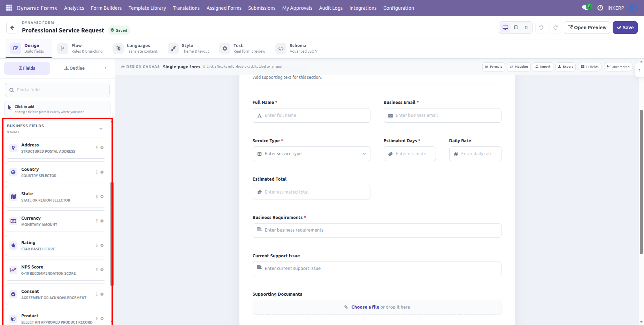Open options menu for Rating field
The height and width of the screenshot is (325, 644).
click(97, 245)
